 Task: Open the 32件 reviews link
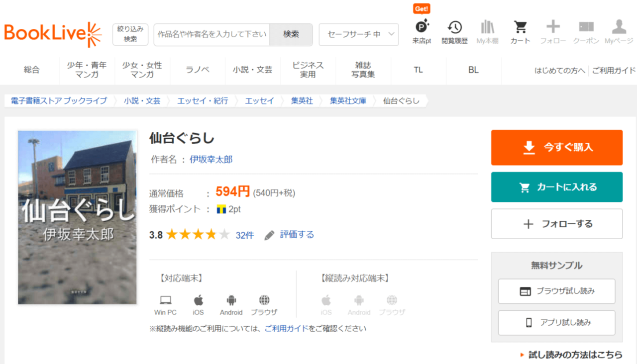245,235
